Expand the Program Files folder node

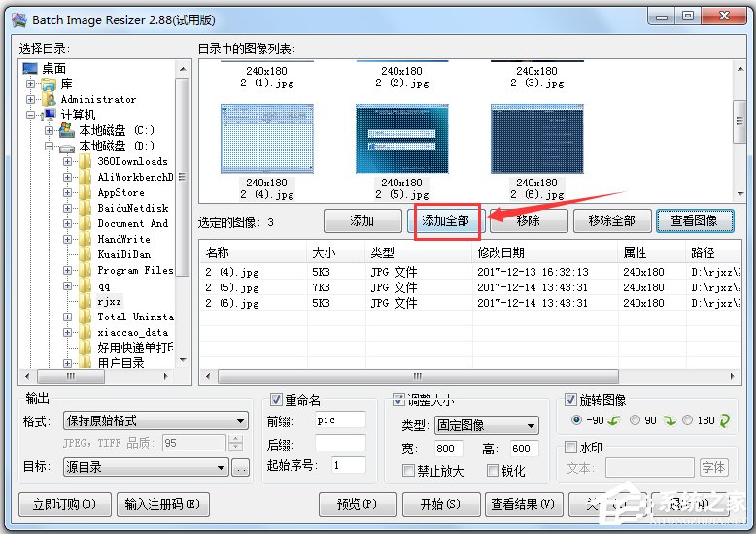pos(67,270)
